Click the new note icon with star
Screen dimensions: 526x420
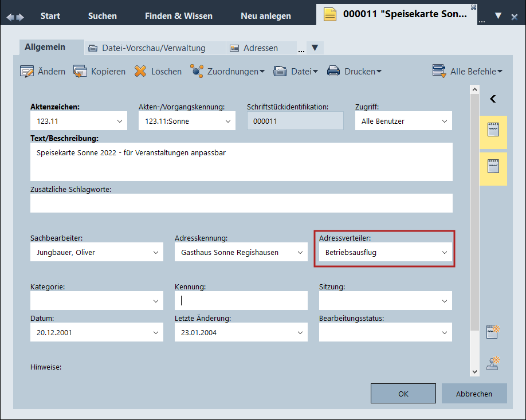tap(493, 332)
